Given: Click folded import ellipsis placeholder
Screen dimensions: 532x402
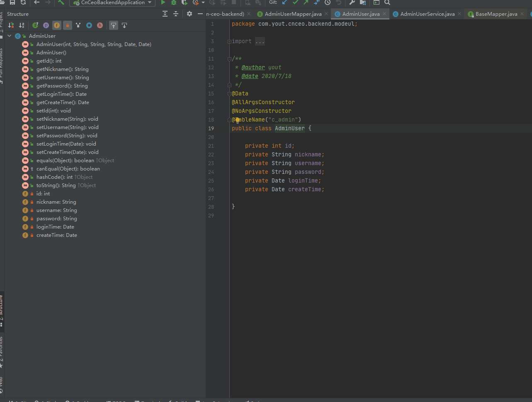Looking at the screenshot, I should 260,41.
